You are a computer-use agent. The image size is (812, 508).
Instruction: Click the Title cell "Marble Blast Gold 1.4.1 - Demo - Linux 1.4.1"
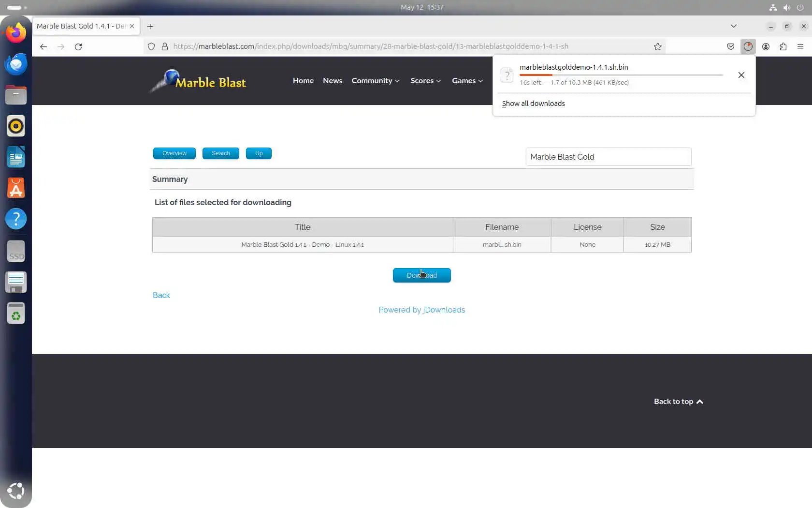(303, 244)
